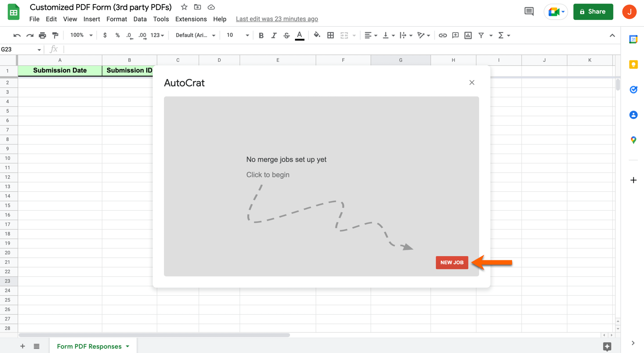
Task: Open the zoom level dropdown
Action: pyautogui.click(x=81, y=35)
